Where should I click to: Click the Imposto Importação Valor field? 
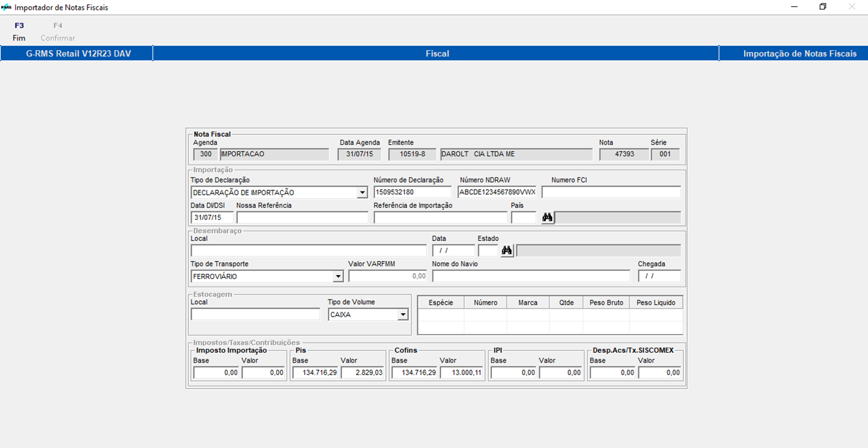(x=263, y=373)
